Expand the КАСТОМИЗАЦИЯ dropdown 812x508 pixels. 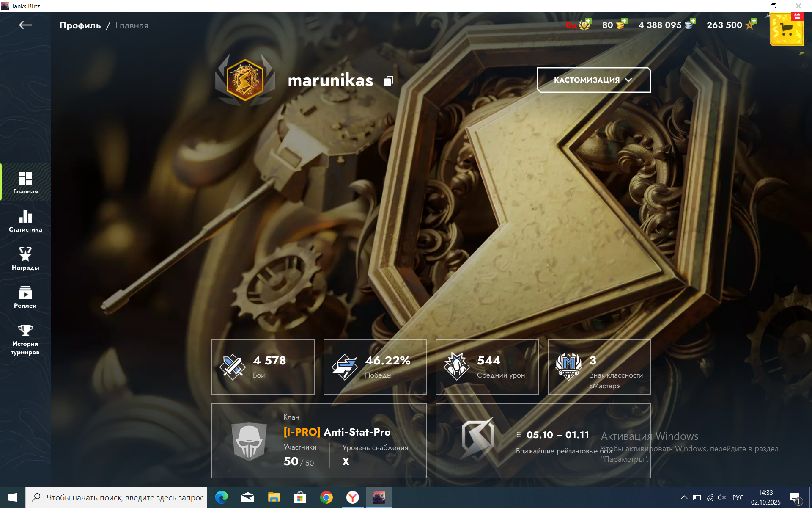pyautogui.click(x=593, y=80)
